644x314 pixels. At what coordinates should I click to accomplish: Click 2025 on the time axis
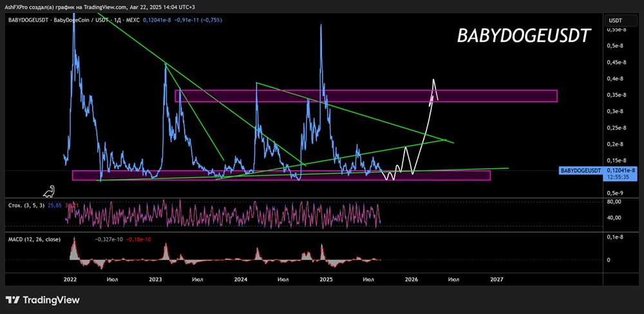click(326, 279)
